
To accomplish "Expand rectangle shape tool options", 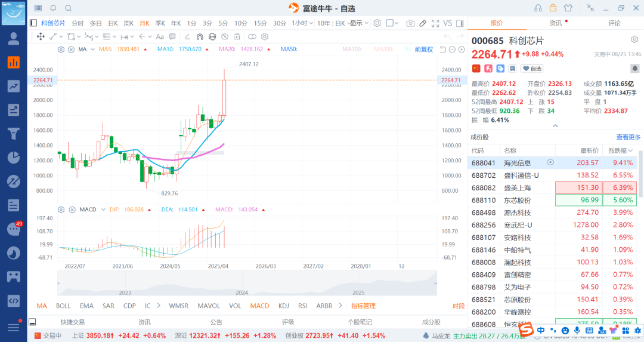I will pos(79,36).
